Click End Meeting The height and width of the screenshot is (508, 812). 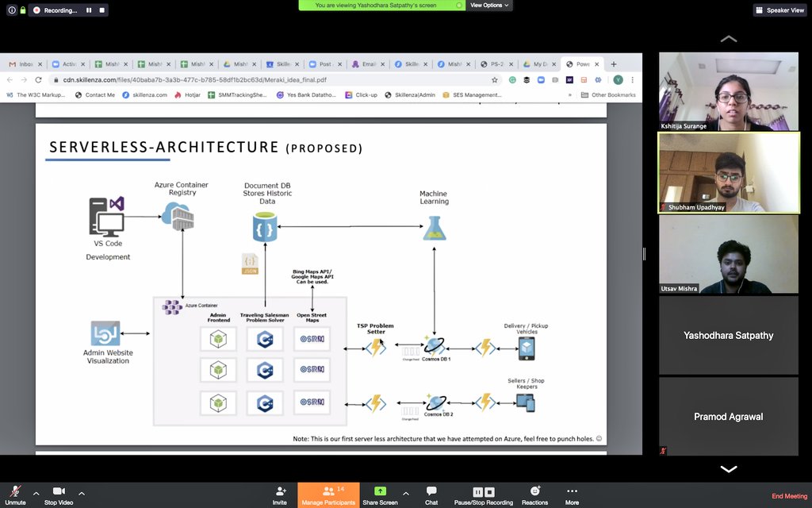click(789, 496)
